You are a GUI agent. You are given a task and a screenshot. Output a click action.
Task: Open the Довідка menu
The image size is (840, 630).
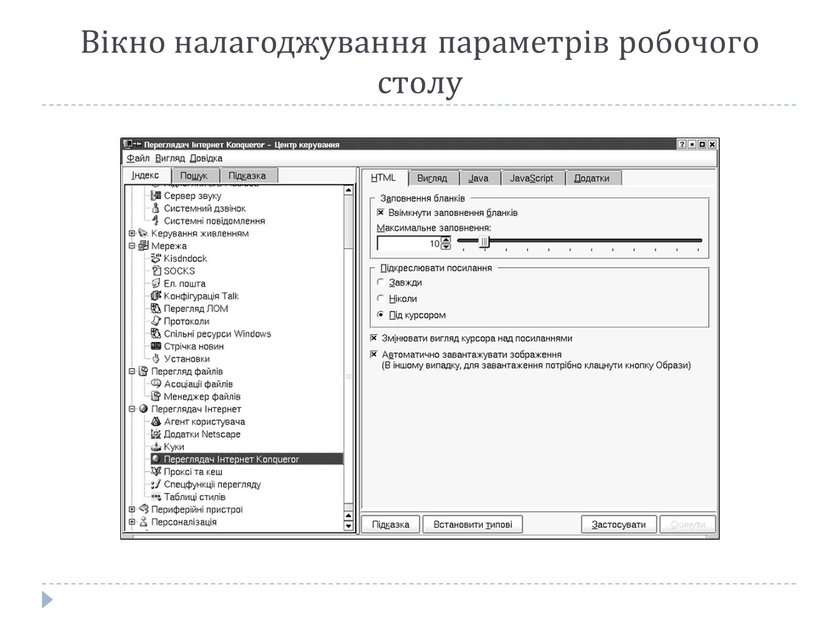point(206,158)
